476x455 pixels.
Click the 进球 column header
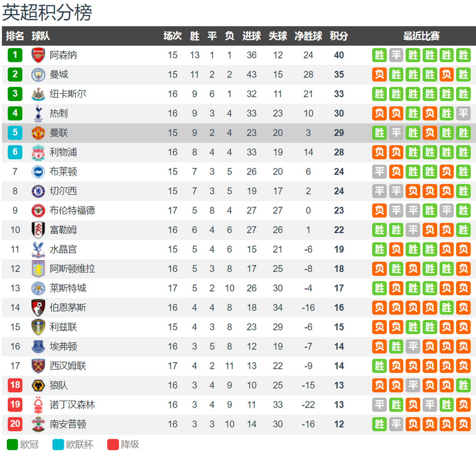point(251,36)
